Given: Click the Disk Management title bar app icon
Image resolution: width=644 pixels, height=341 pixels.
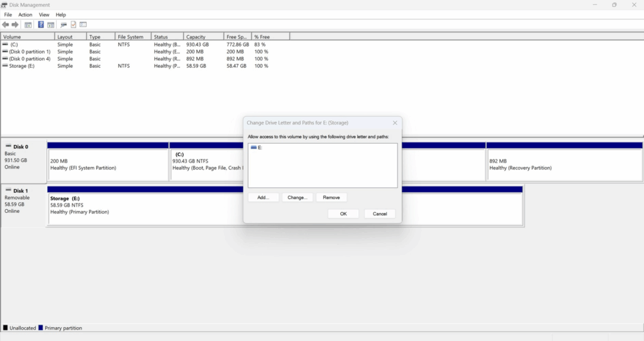Looking at the screenshot, I should 4,5.
